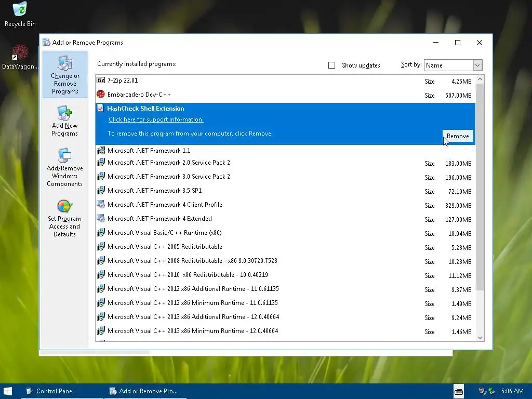The height and width of the screenshot is (399, 532).
Task: Select Microsoft .NET Framework 1.1 entry
Action: tap(285, 150)
